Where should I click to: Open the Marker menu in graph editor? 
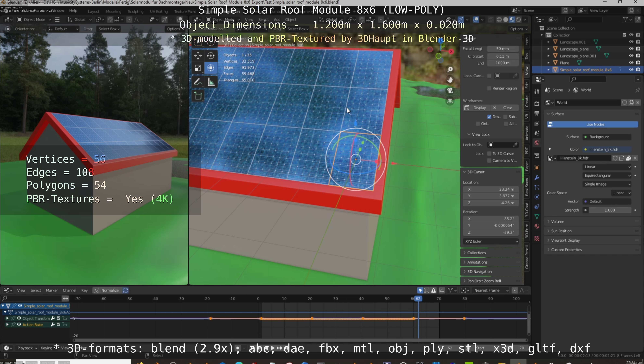(52, 290)
